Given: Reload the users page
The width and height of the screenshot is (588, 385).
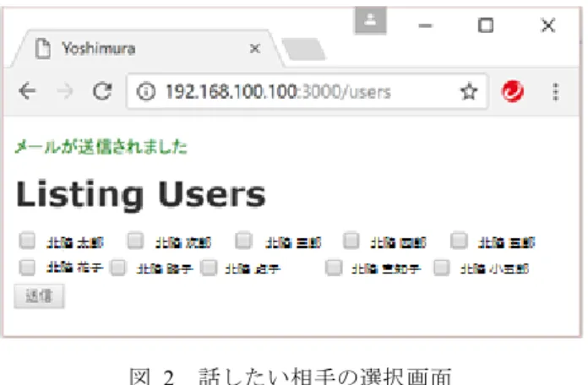Looking at the screenshot, I should [102, 91].
